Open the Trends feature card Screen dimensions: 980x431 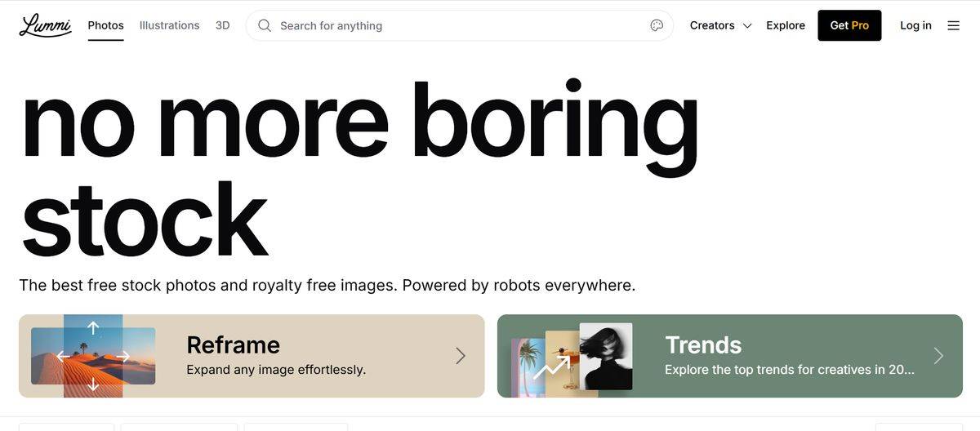pos(730,356)
